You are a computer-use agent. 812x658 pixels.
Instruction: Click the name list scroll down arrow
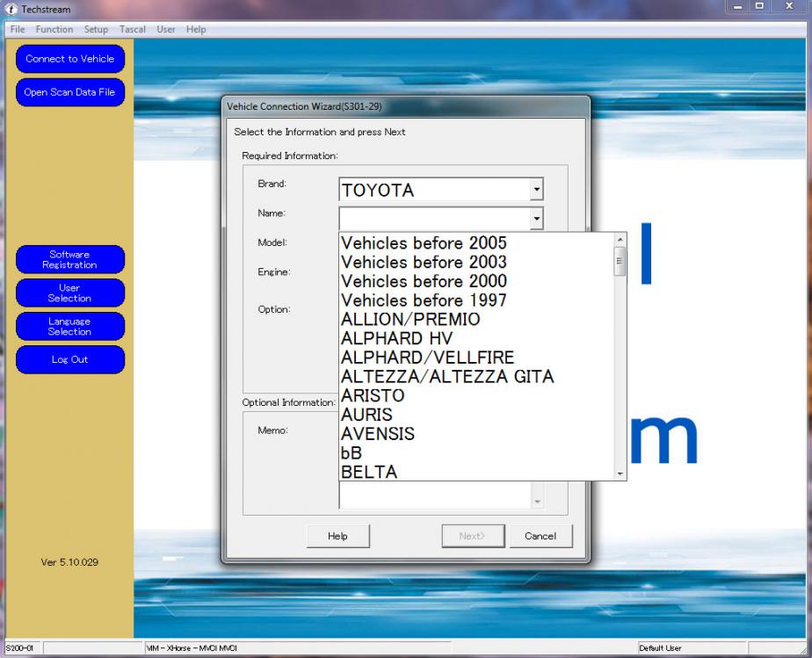click(x=620, y=474)
